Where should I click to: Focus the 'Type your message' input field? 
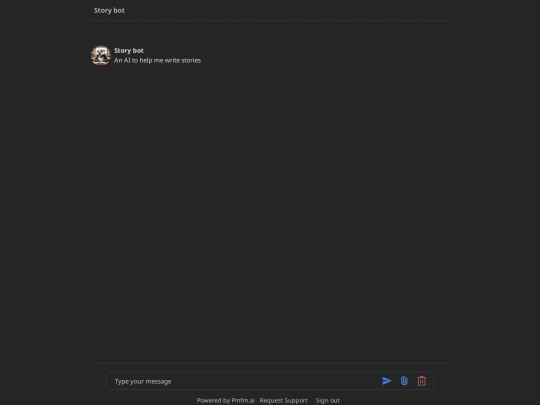click(x=245, y=381)
